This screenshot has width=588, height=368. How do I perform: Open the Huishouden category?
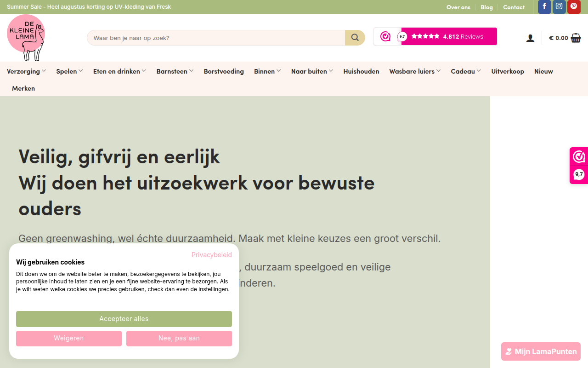[x=362, y=71]
